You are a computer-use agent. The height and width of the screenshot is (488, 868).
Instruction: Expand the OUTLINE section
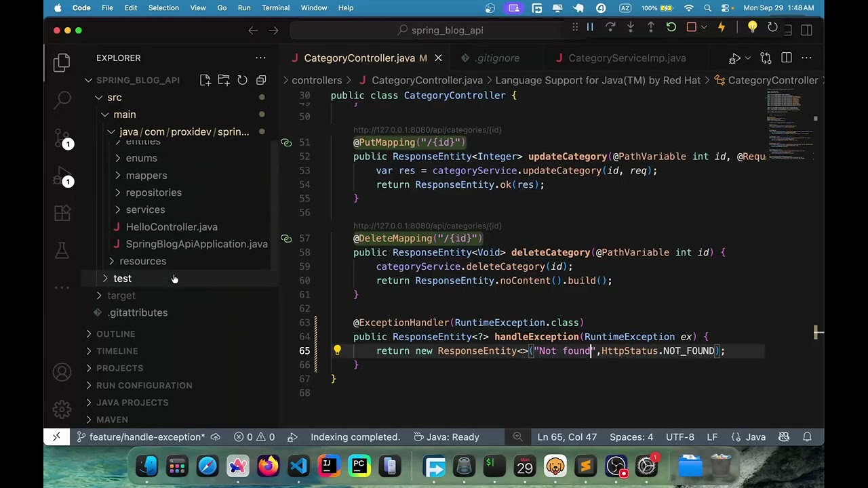(88, 334)
